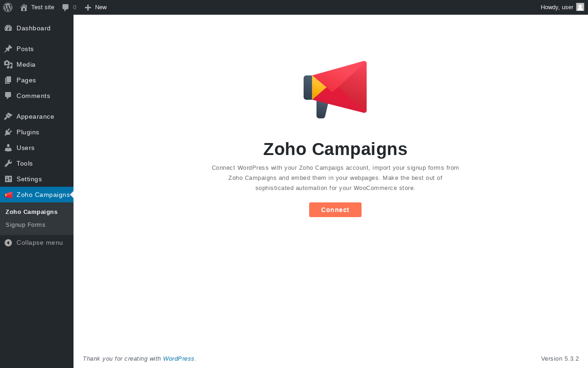This screenshot has width=588, height=368.
Task: Click the WordPress logo icon
Action: tap(8, 7)
